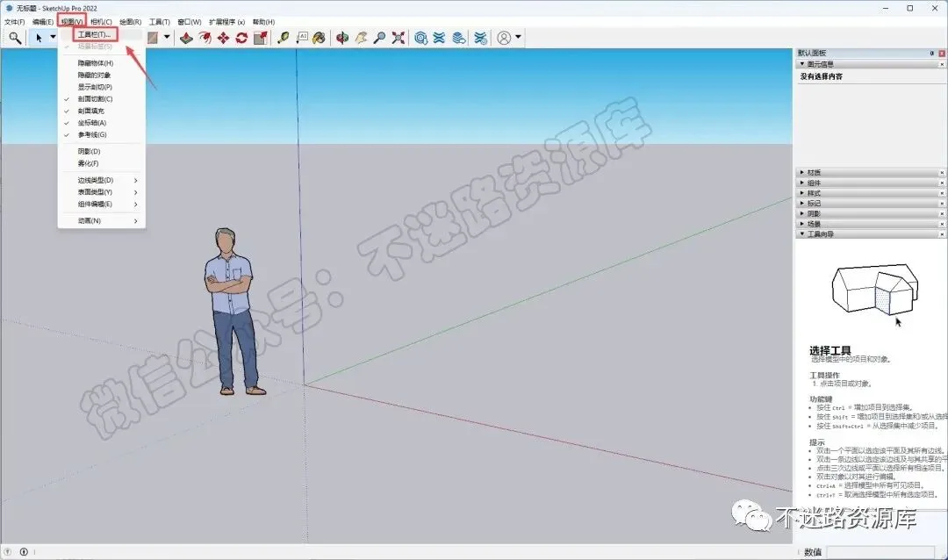Close the 默认面板 tray

tap(942, 54)
